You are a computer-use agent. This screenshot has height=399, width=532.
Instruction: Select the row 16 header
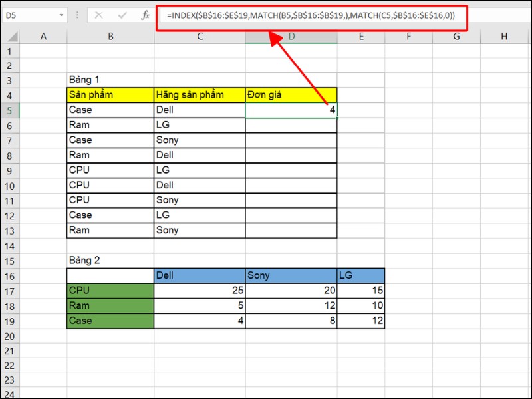coord(9,275)
